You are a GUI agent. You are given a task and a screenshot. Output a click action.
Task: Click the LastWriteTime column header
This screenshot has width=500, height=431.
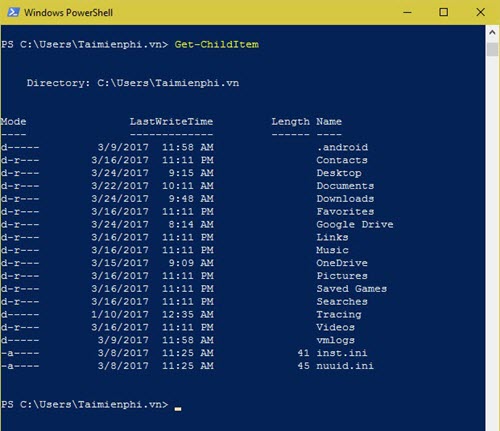[x=171, y=121]
